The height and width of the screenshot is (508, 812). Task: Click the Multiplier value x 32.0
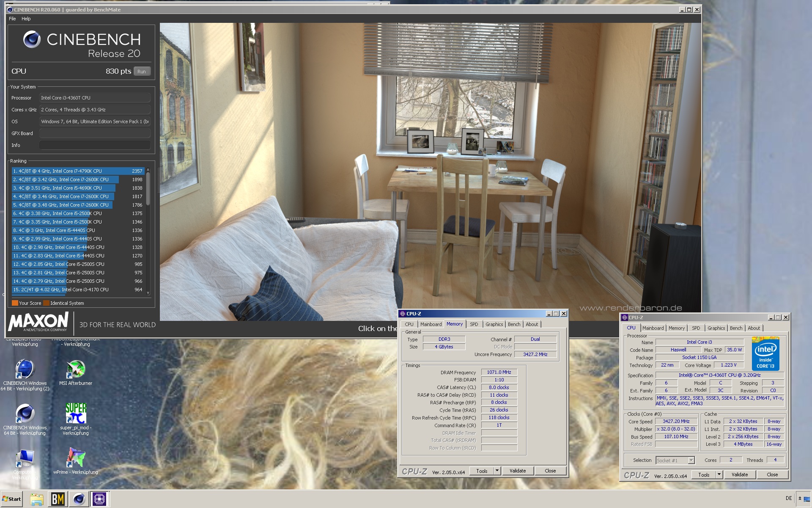click(x=676, y=429)
